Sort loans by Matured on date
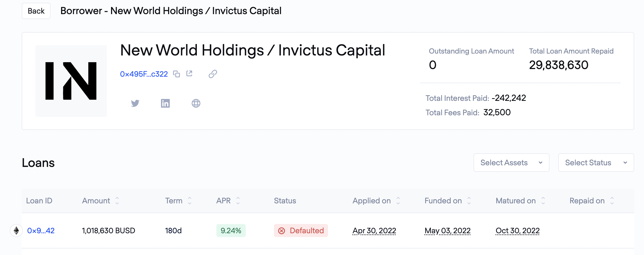The image size is (644, 255). pos(543,201)
